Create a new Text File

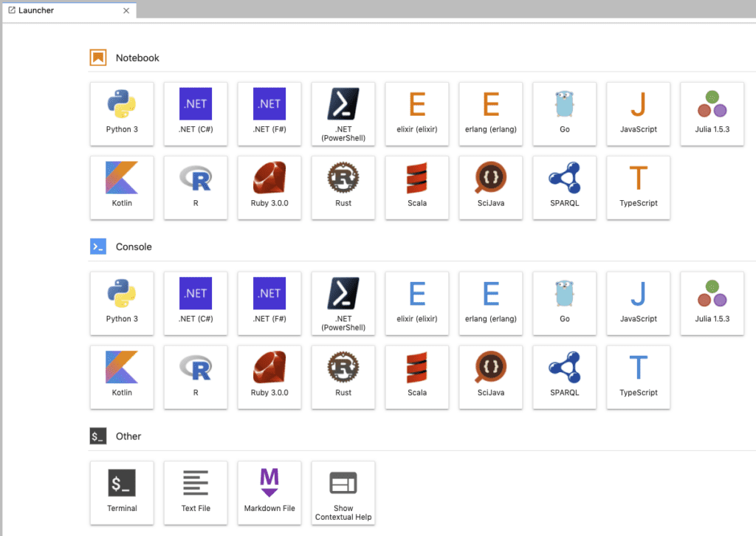(196, 492)
